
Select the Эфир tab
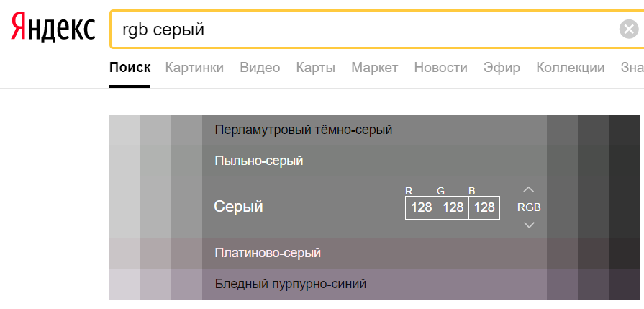tap(502, 68)
